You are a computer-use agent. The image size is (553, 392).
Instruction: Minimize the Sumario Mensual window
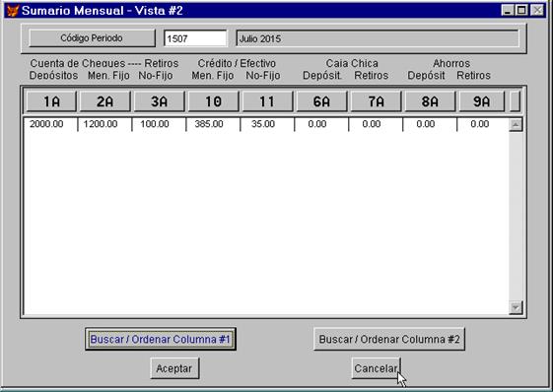tap(507, 10)
